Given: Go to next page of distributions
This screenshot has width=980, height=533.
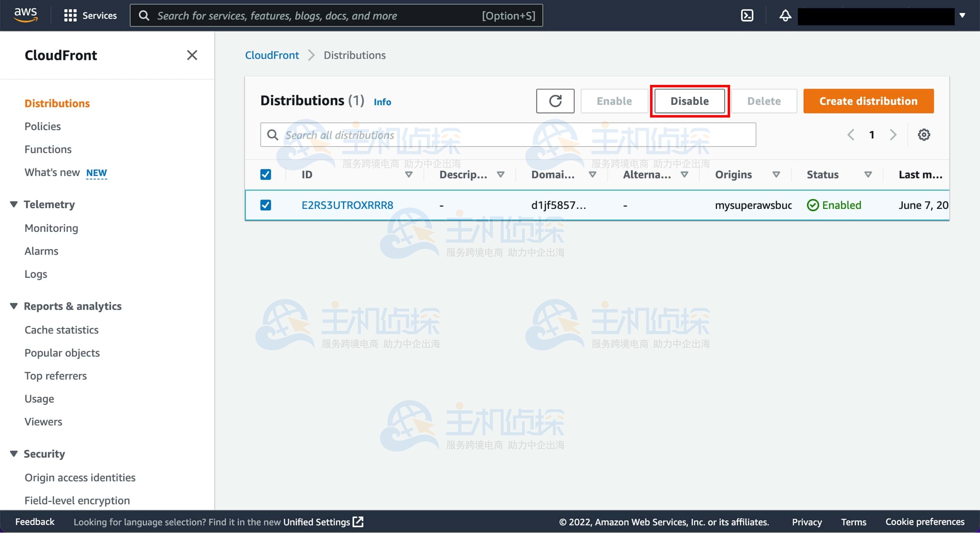Looking at the screenshot, I should (x=893, y=135).
